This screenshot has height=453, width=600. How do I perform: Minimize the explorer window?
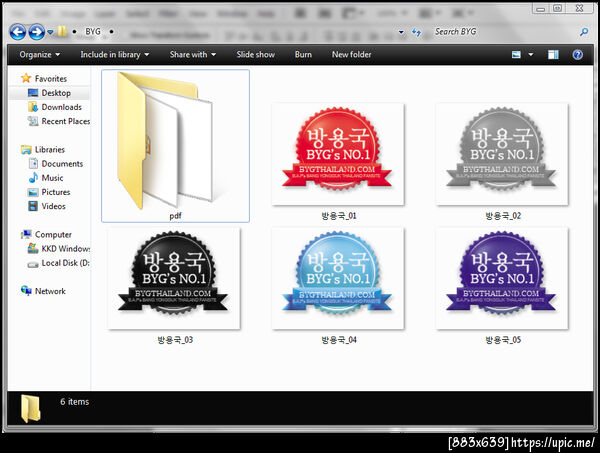(x=541, y=8)
